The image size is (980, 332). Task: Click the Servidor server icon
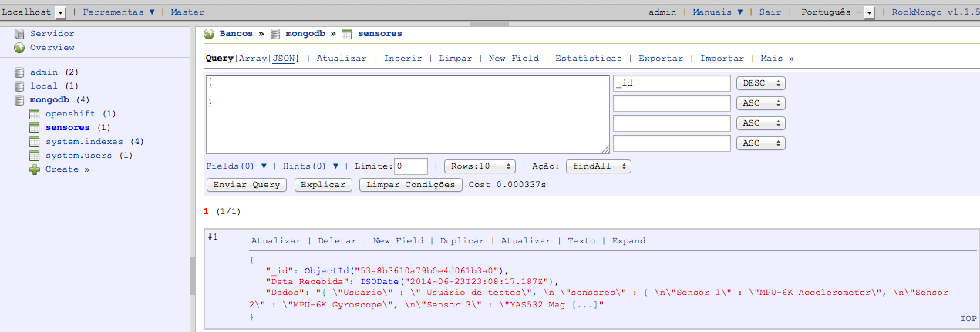(19, 34)
